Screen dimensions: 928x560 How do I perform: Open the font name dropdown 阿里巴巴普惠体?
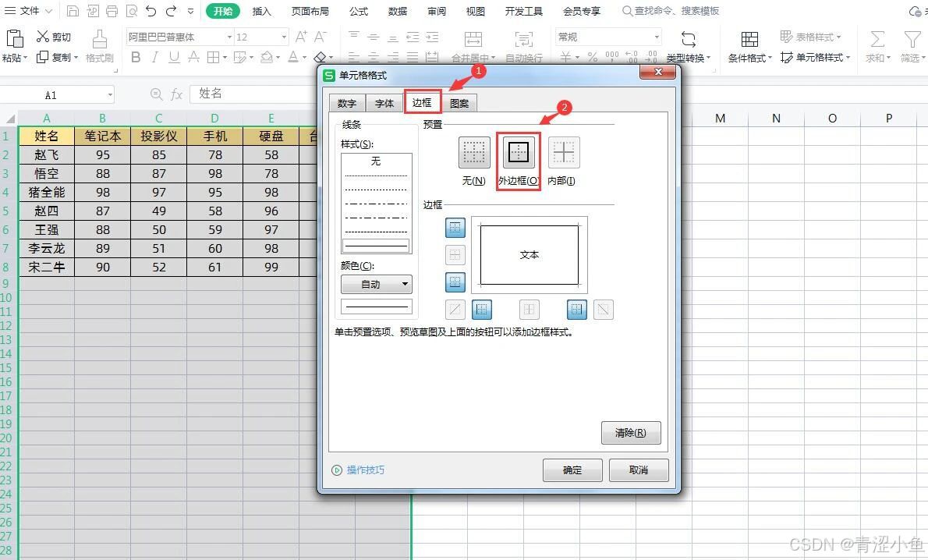click(x=229, y=37)
